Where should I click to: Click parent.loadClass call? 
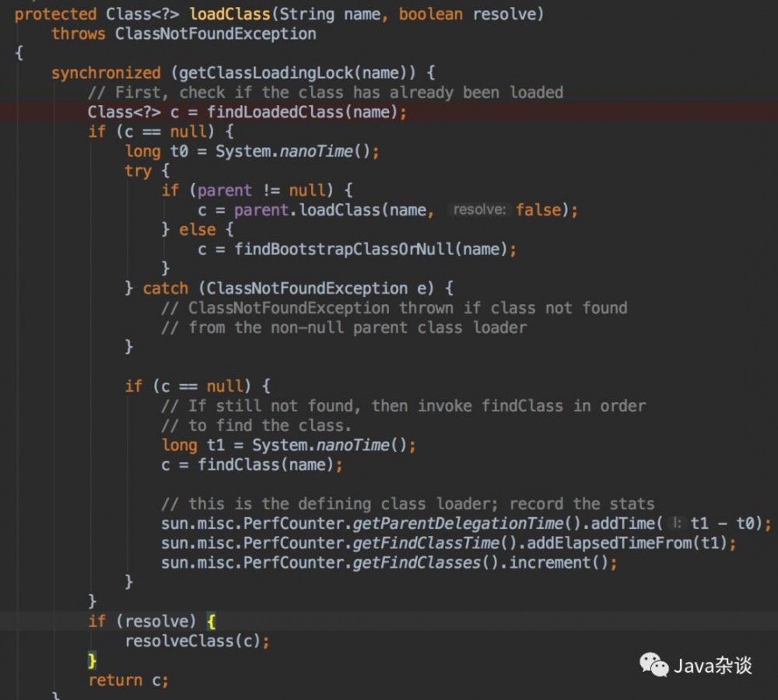click(x=307, y=210)
